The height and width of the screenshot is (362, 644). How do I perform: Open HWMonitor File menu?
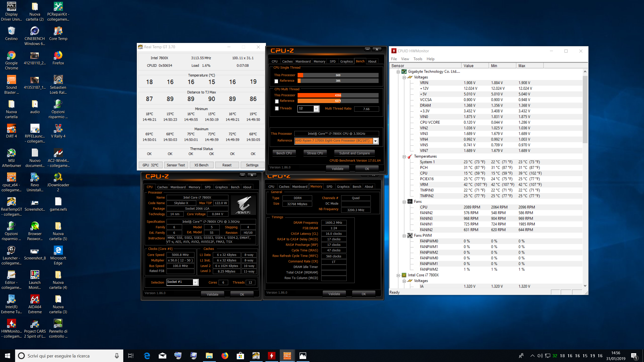click(394, 59)
